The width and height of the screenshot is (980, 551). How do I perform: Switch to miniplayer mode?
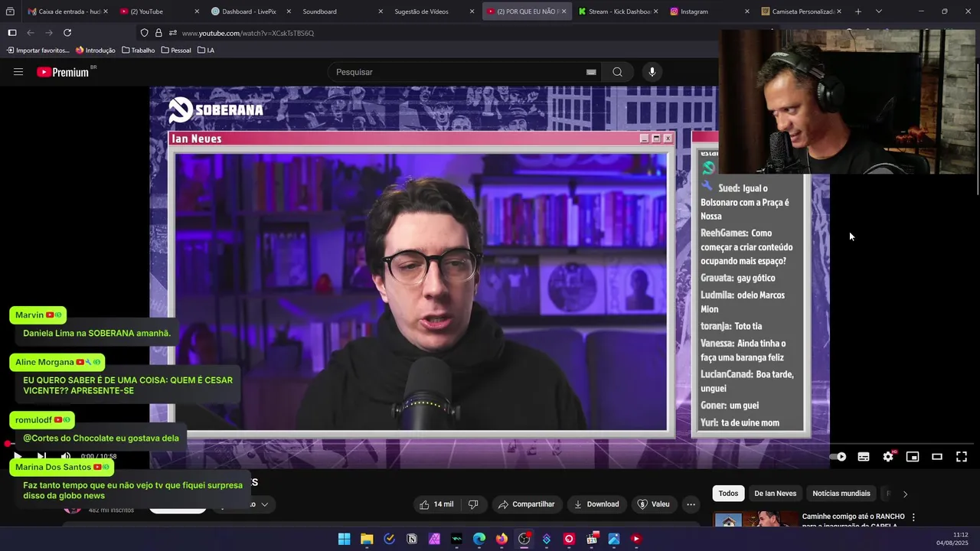coord(913,457)
